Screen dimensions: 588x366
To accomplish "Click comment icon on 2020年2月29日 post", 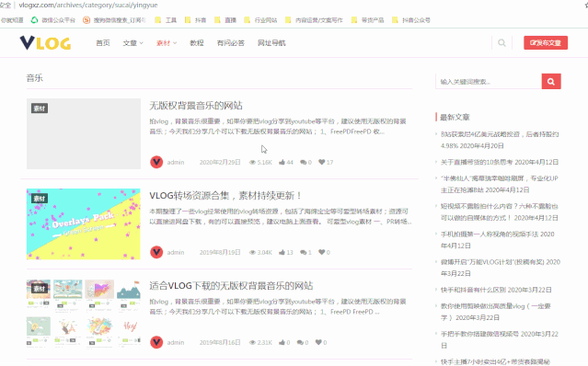I will (x=303, y=162).
